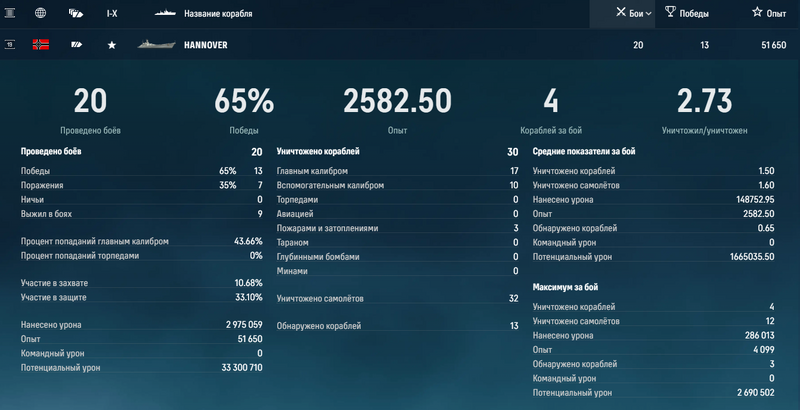Click the star icon in Hannover row
Viewport: 800px width, 410px height.
[111, 45]
